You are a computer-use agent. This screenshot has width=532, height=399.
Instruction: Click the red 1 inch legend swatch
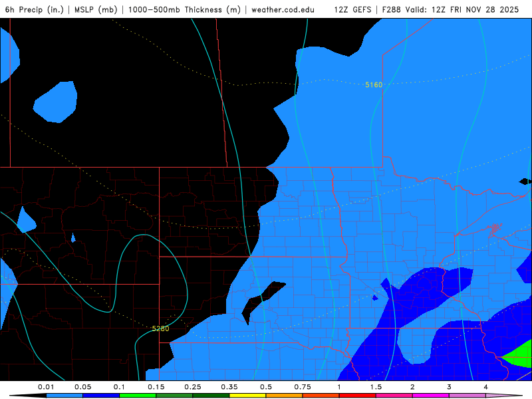(358, 396)
